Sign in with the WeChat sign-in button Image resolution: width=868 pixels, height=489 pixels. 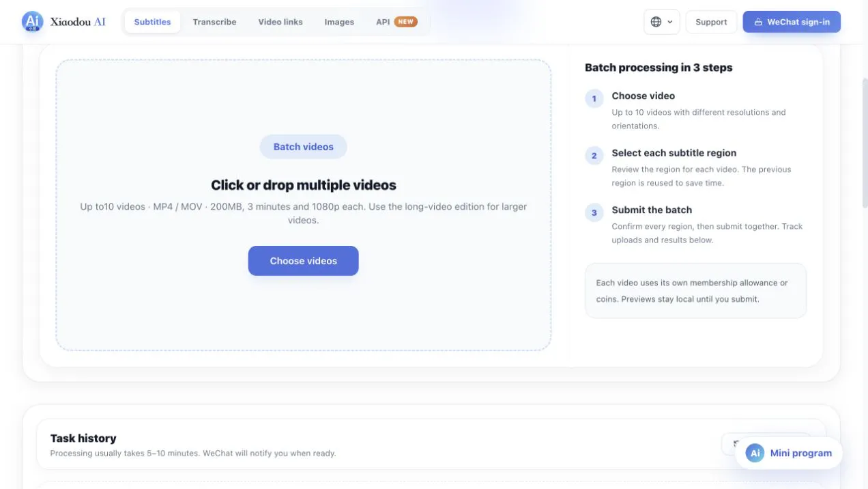click(792, 22)
